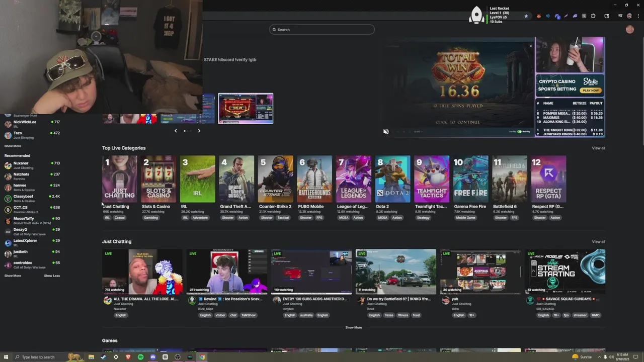
Task: Click in the Kick search field
Action: [x=322, y=30]
